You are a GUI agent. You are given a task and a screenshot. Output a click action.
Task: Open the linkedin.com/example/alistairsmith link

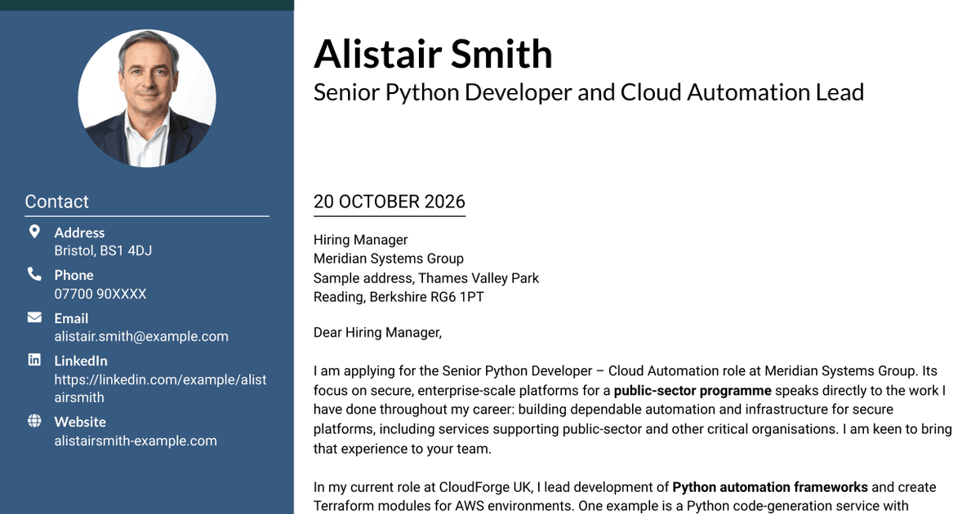160,388
